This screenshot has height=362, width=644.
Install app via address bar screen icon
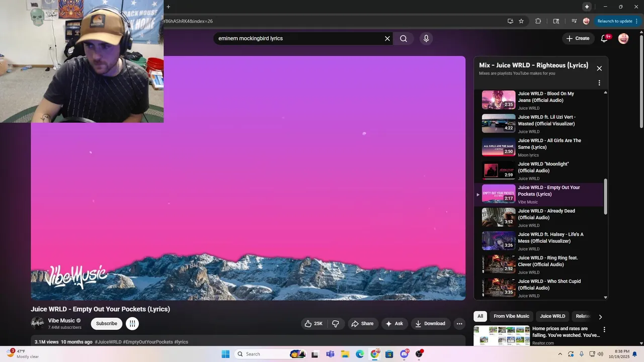point(510,21)
